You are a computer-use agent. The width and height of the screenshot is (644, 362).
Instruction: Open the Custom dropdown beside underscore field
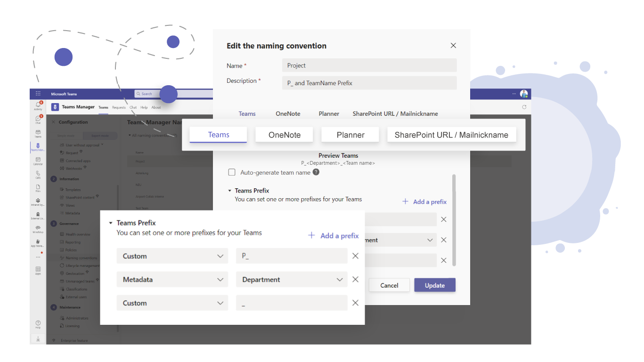[172, 303]
